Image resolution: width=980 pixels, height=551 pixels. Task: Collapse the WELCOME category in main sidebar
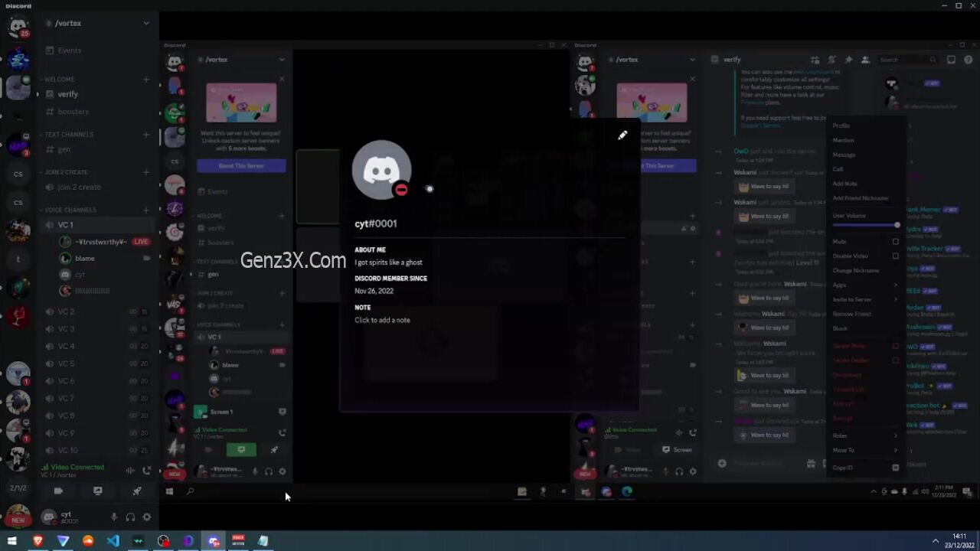[x=60, y=80]
